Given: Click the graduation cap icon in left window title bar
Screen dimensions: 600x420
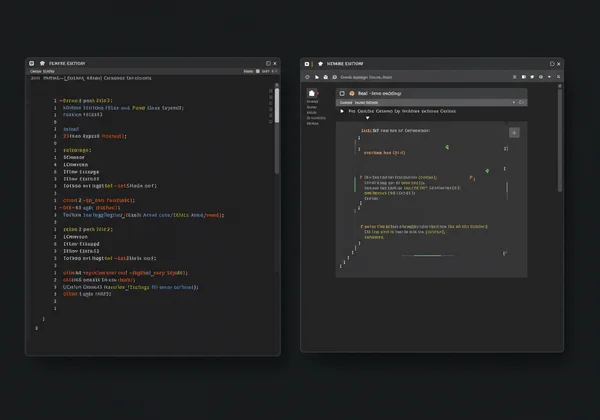Looking at the screenshot, I should [42, 63].
